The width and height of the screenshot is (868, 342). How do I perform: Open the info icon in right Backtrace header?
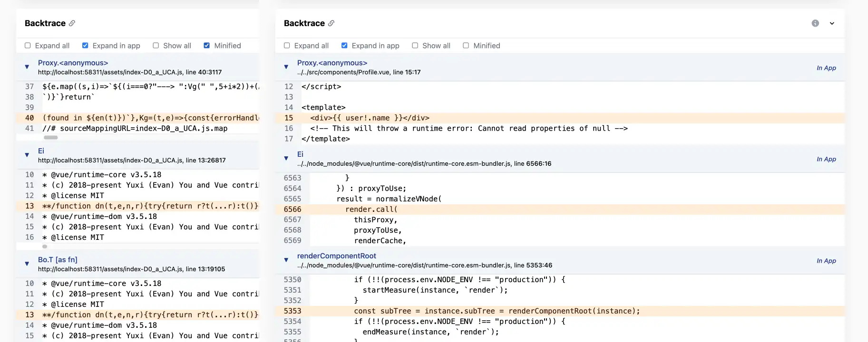point(815,23)
